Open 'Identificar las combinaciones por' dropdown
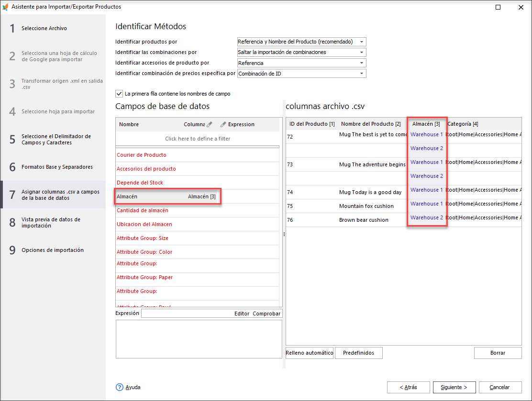The height and width of the screenshot is (401, 532). [x=301, y=52]
